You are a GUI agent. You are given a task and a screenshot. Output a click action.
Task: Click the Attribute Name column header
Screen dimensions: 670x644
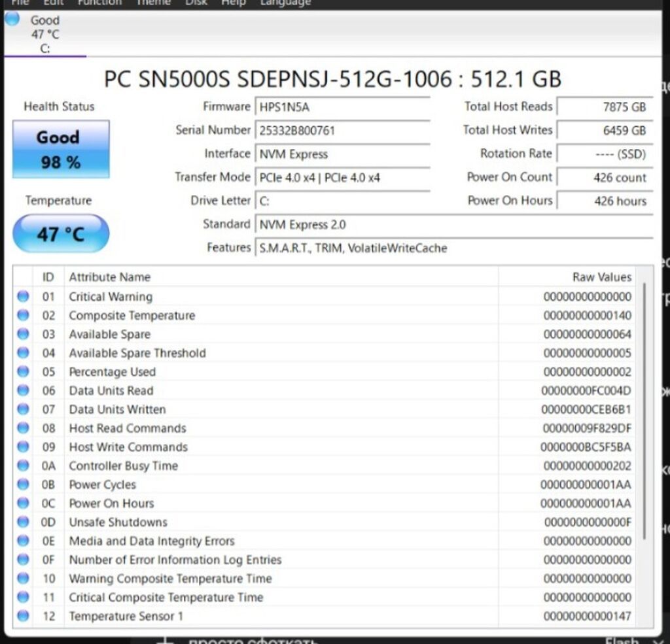point(281,277)
